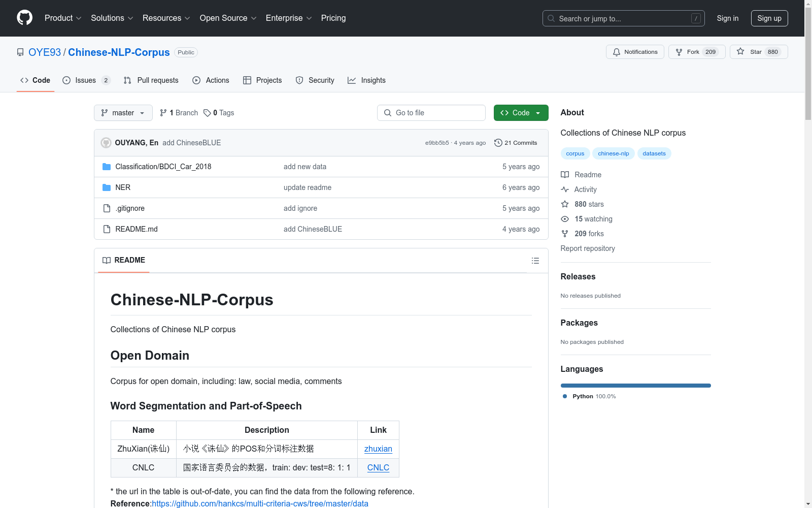Click the Activity pulse icon

[x=565, y=189]
